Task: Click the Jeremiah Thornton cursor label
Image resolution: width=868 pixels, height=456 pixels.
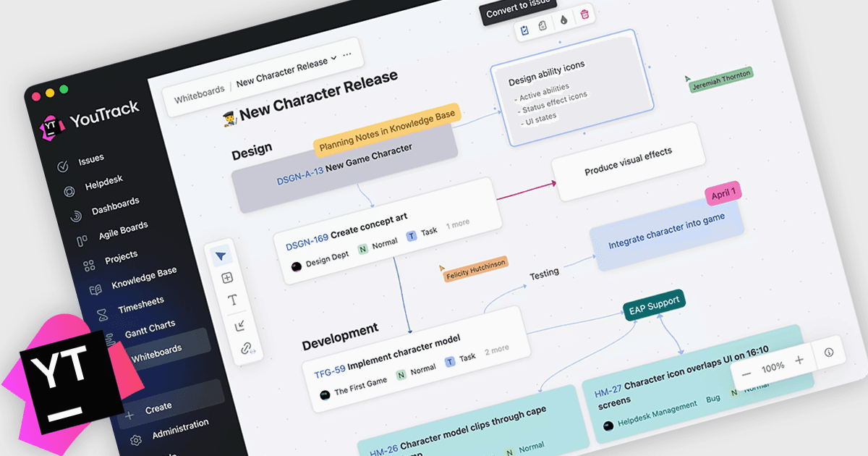Action: [721, 80]
